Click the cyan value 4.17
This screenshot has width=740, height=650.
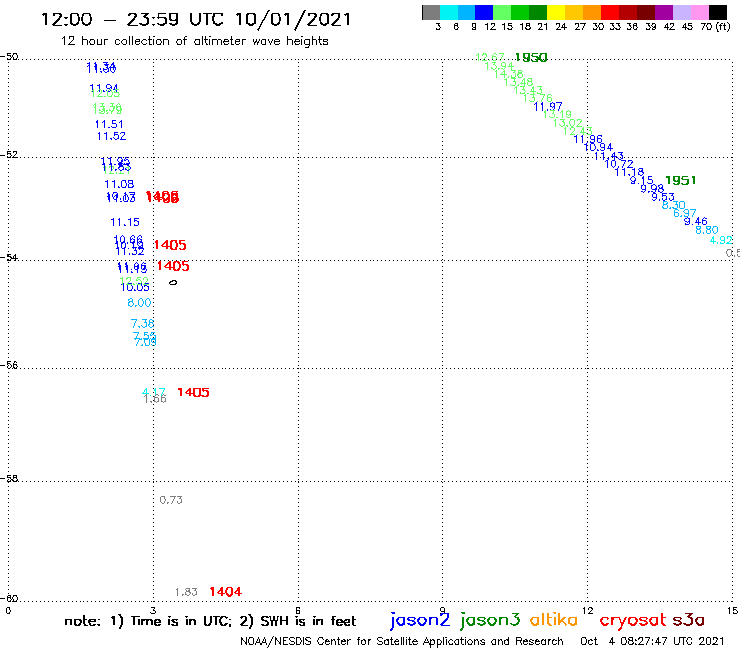154,392
